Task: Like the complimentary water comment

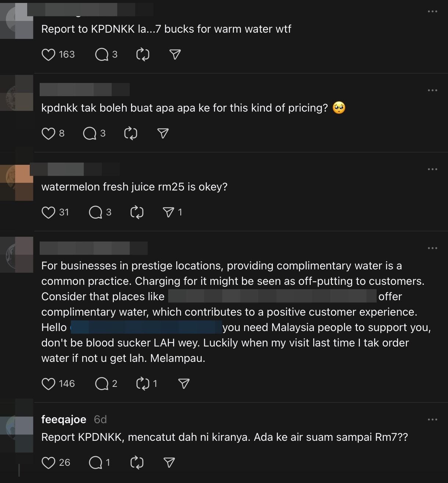Action: click(x=48, y=383)
